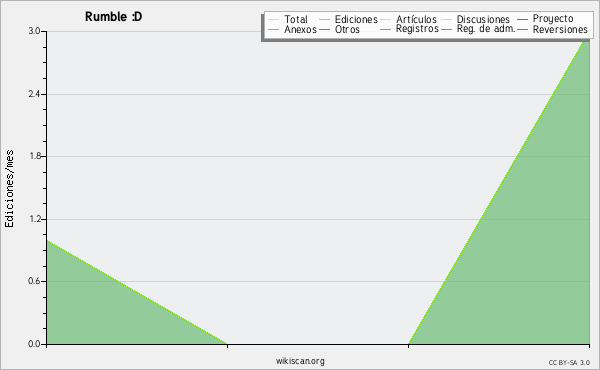
Task: Select the 'Artículos' legend entry
Action: [416, 20]
